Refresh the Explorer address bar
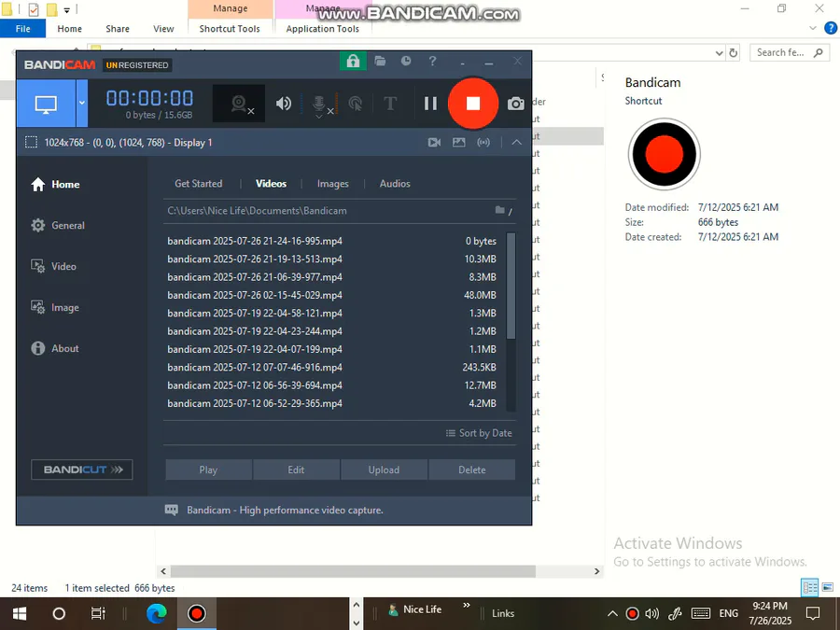The height and width of the screenshot is (630, 840). coord(734,52)
